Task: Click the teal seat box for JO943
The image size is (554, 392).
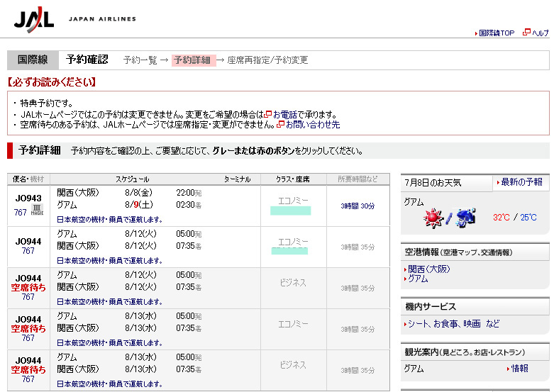Action: (290, 211)
